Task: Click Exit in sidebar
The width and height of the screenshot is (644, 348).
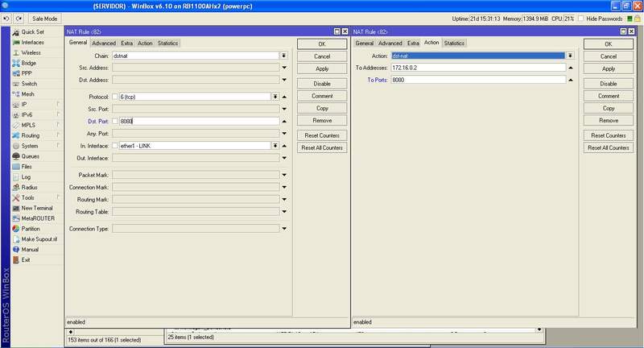Action: [26, 259]
